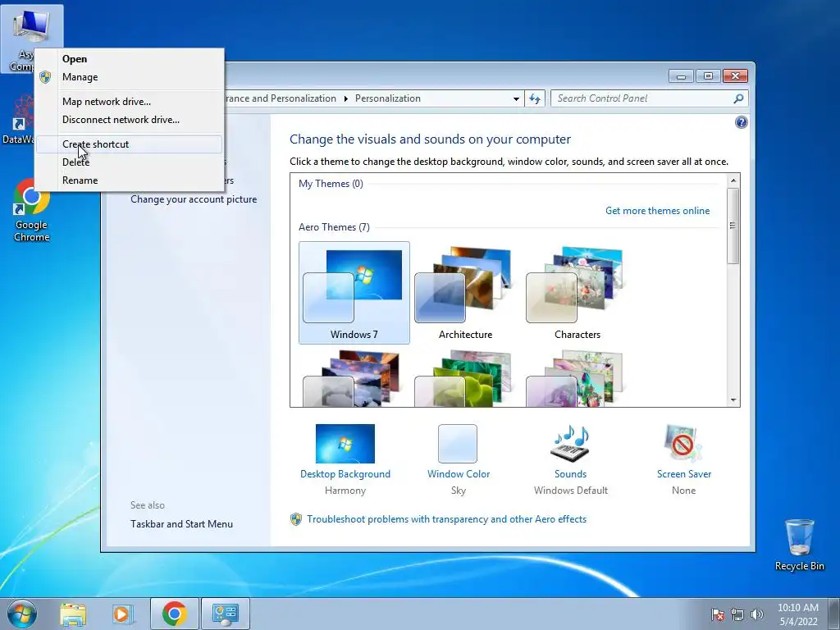This screenshot has width=840, height=630.
Task: Launch Windows Media Player from the taskbar
Action: point(123,614)
